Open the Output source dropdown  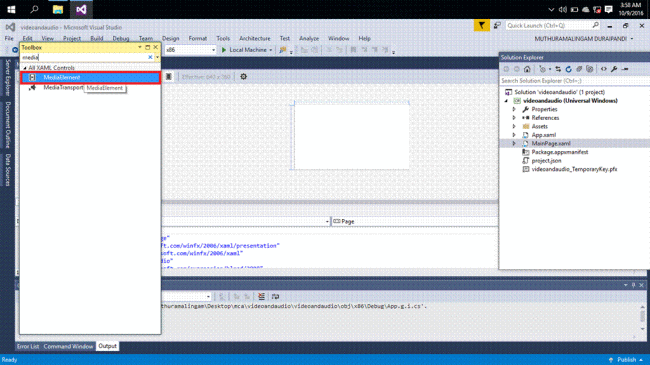[208, 297]
